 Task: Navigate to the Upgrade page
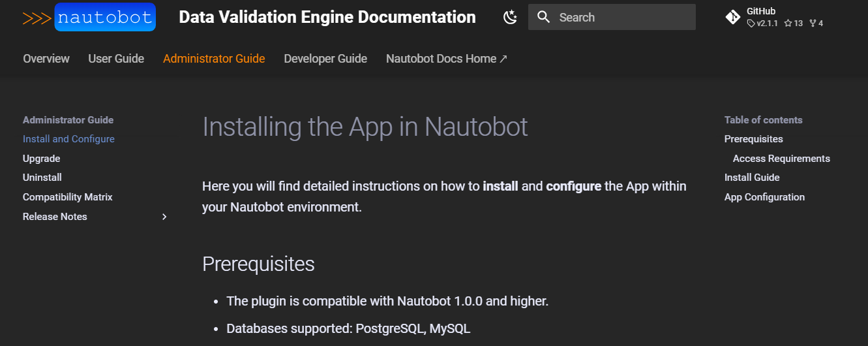[41, 159]
